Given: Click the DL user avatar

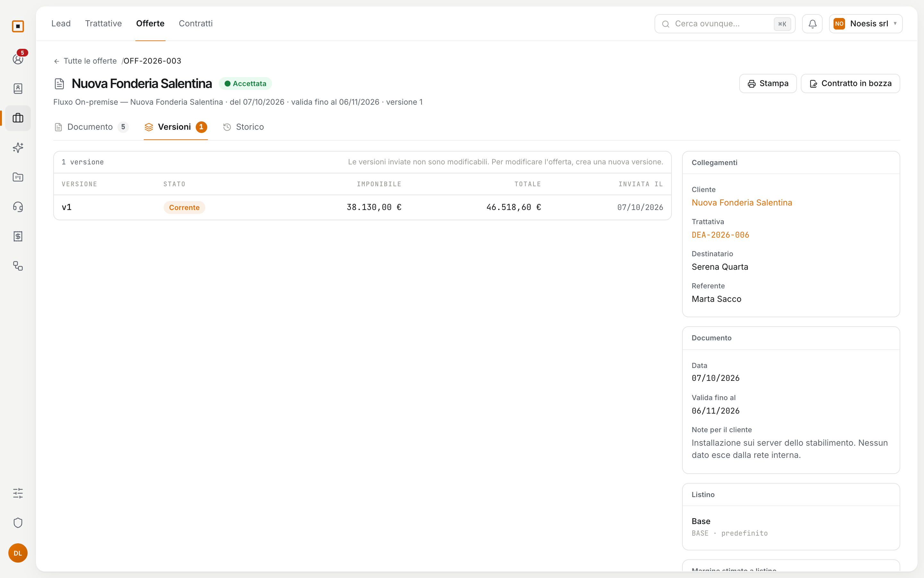Looking at the screenshot, I should tap(18, 553).
